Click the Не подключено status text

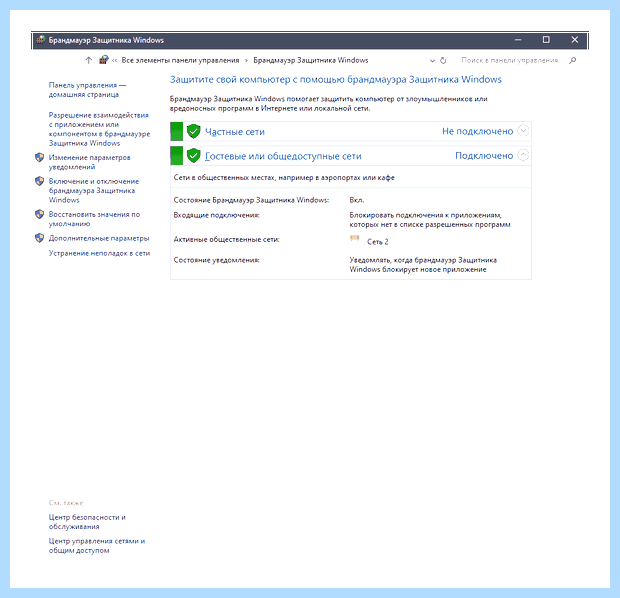[x=477, y=131]
